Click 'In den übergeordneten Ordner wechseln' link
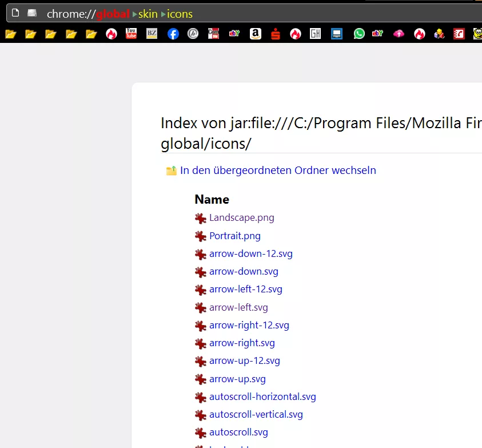Screen dimensions: 482x448 278,171
